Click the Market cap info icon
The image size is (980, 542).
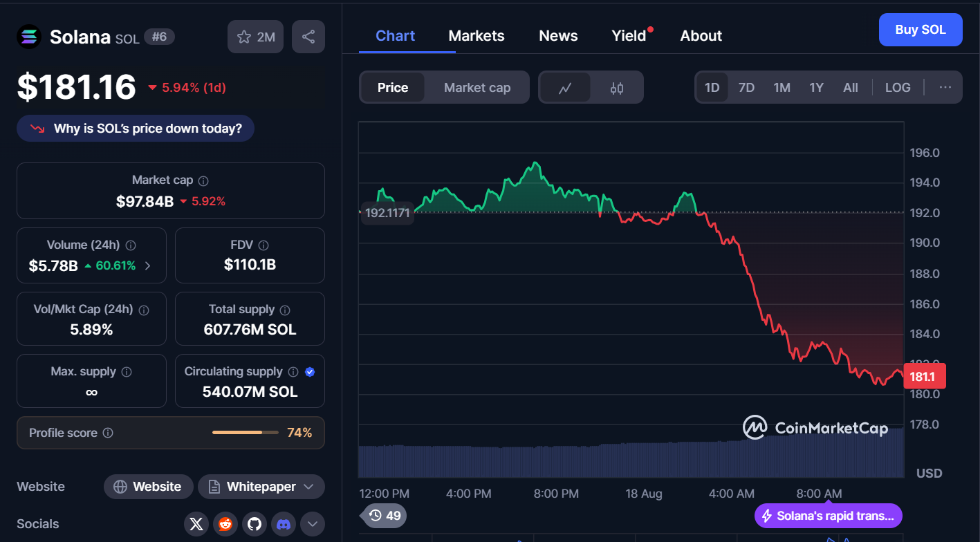[x=203, y=180]
